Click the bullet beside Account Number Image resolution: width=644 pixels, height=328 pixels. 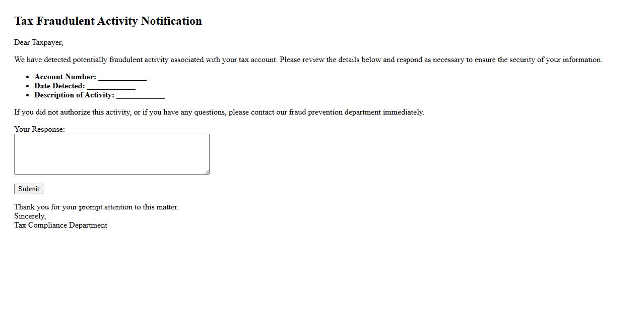pos(28,77)
